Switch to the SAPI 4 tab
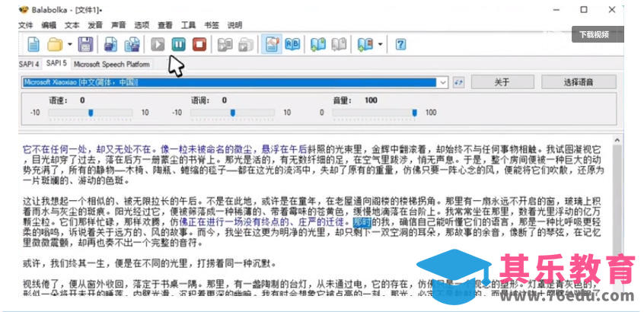This screenshot has height=312, width=644. (x=29, y=64)
